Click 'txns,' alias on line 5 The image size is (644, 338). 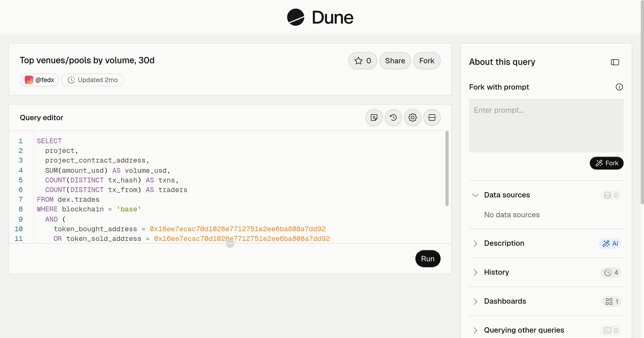click(x=169, y=180)
